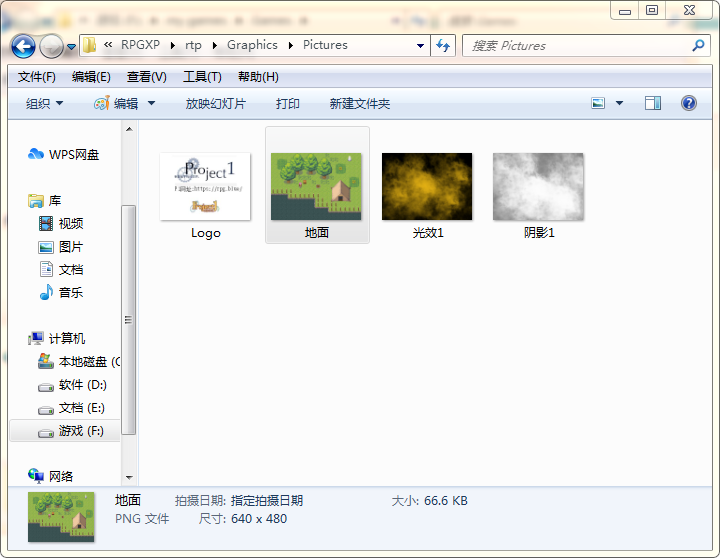Open the 文档 library
Screen dimensions: 720x558
click(61, 270)
